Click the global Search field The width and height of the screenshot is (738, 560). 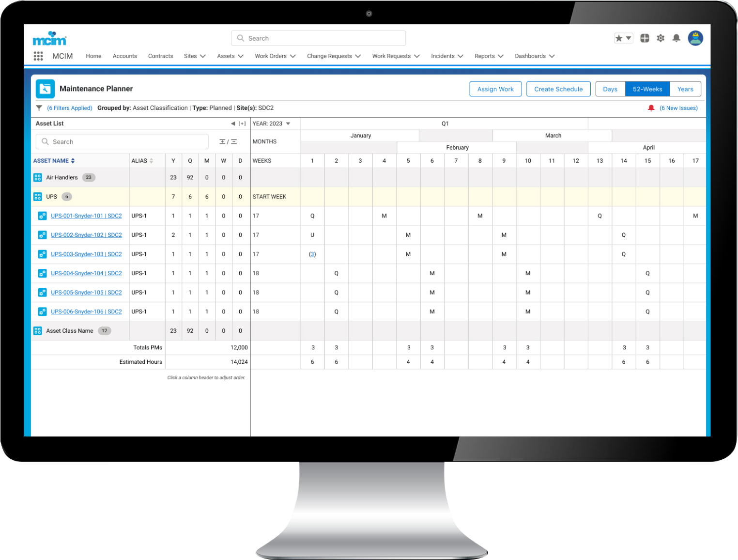318,38
